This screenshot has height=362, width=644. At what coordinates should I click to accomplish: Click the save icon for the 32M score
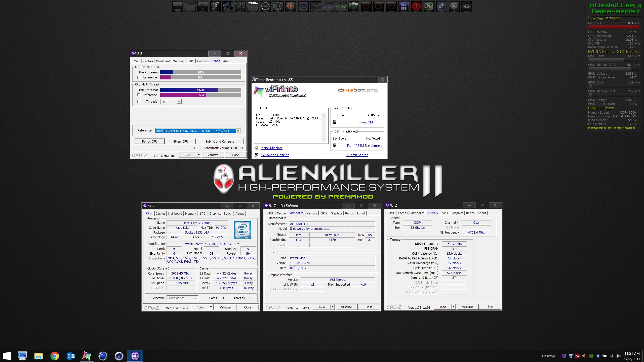click(335, 122)
